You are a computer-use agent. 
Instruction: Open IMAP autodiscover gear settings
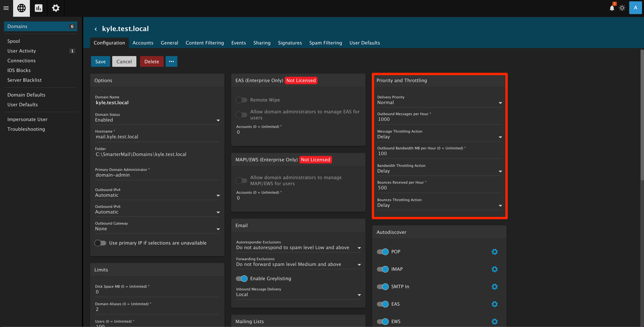click(495, 269)
